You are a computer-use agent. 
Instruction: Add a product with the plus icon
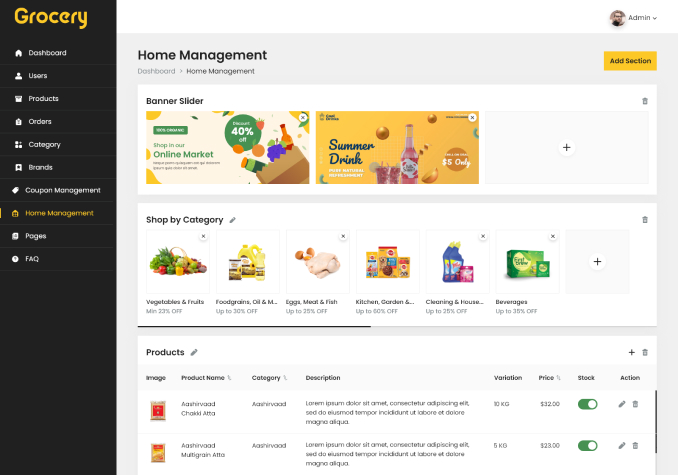coord(631,352)
